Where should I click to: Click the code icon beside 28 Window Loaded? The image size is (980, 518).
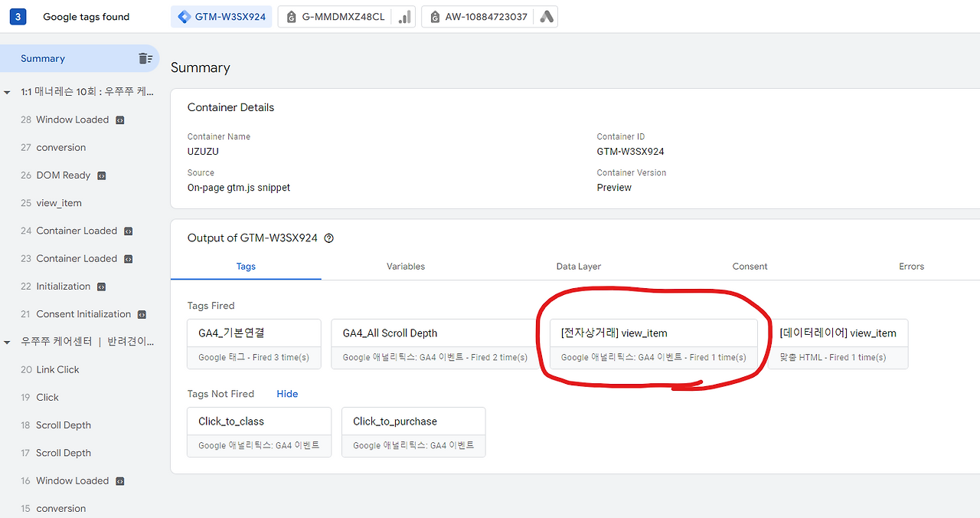coord(120,120)
